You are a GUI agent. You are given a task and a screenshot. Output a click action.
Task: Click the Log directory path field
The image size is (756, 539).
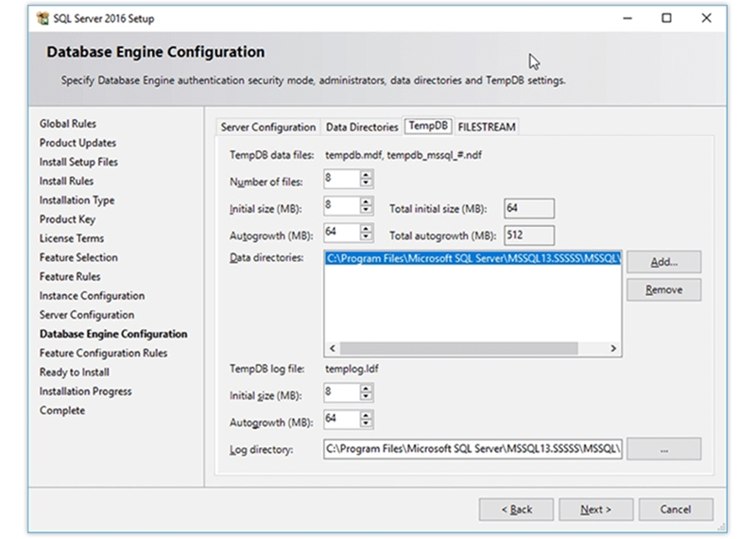pyautogui.click(x=472, y=449)
